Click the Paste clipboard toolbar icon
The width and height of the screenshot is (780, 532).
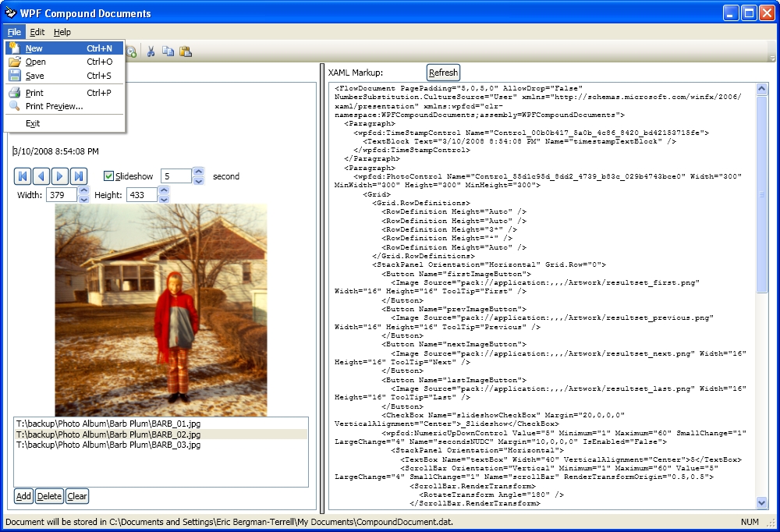pos(186,51)
